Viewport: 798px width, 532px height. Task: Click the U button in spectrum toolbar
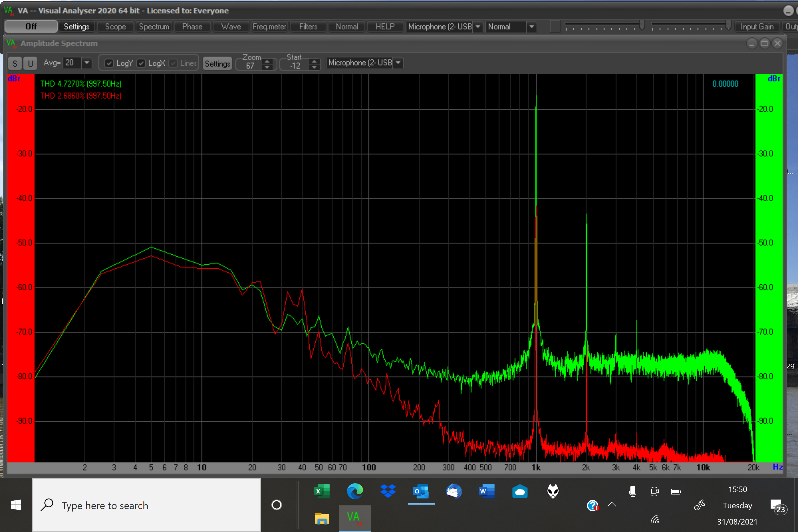[30, 64]
